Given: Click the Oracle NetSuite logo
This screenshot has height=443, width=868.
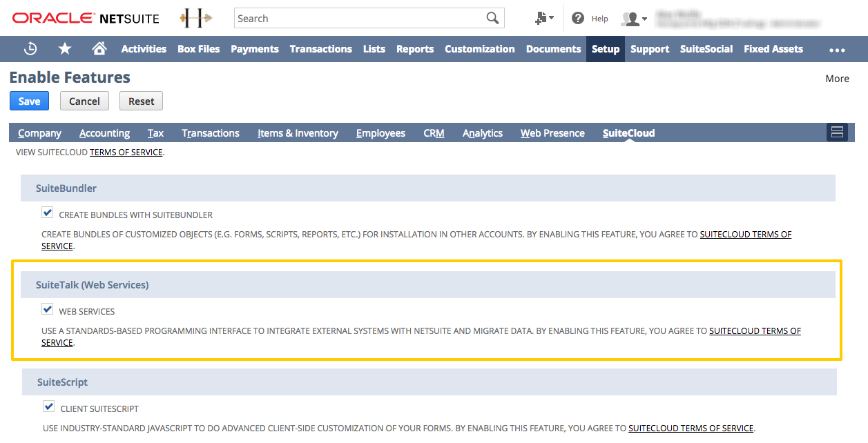Looking at the screenshot, I should coord(86,19).
